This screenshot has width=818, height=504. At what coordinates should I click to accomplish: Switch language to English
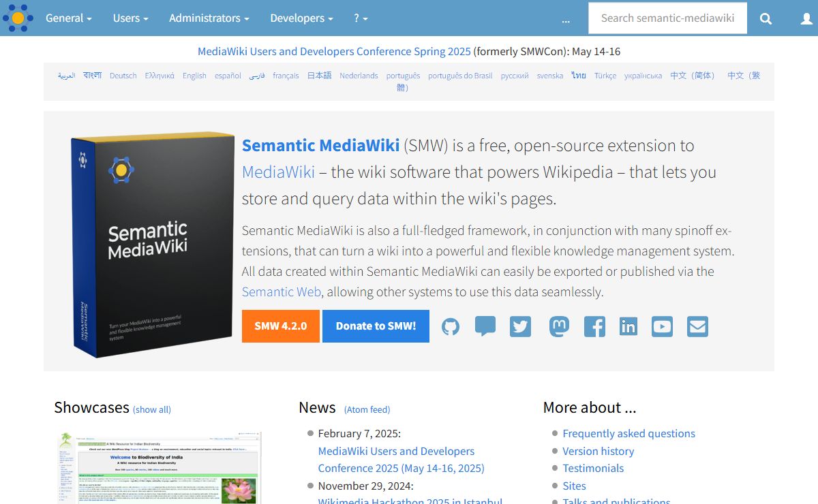[194, 76]
